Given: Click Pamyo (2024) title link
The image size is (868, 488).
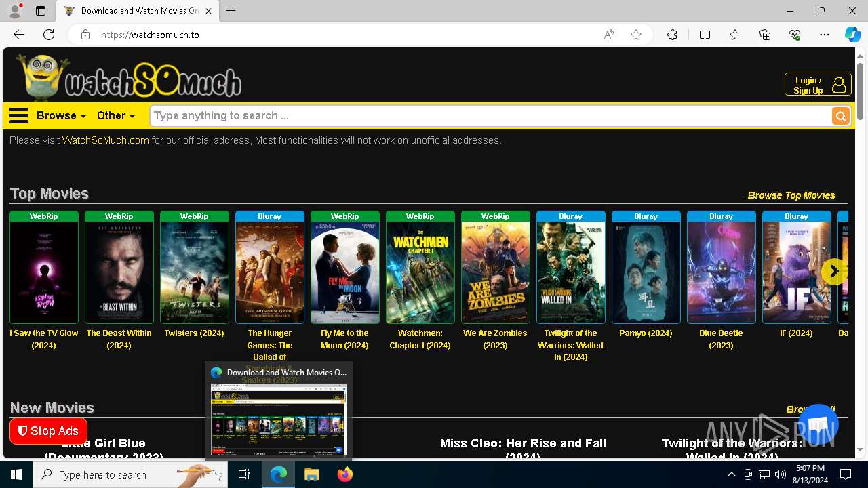Looking at the screenshot, I should click(x=646, y=333).
